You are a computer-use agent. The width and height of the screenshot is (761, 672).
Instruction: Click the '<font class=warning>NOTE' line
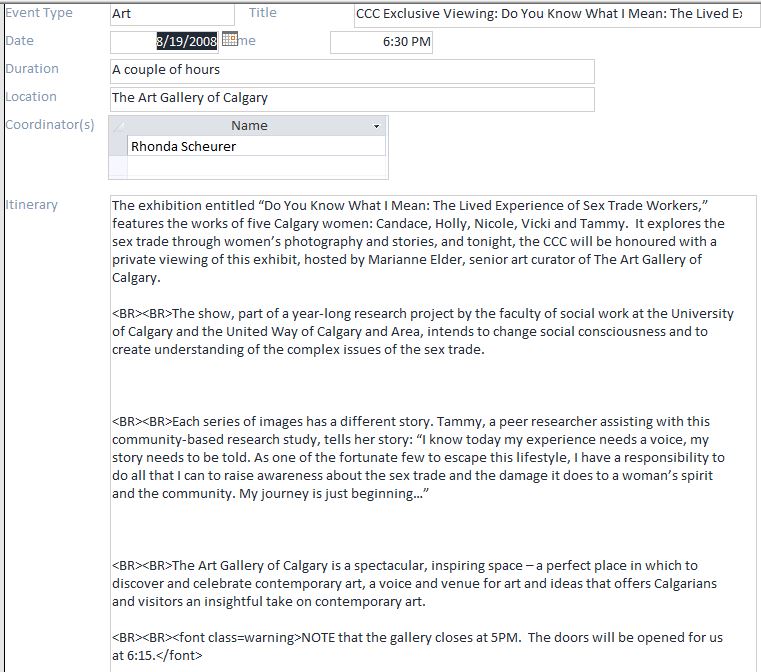417,646
